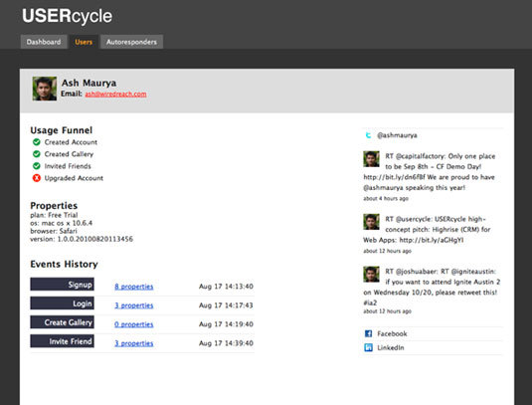Open 8 properties link for Signup
This screenshot has width=532, height=405.
(133, 287)
